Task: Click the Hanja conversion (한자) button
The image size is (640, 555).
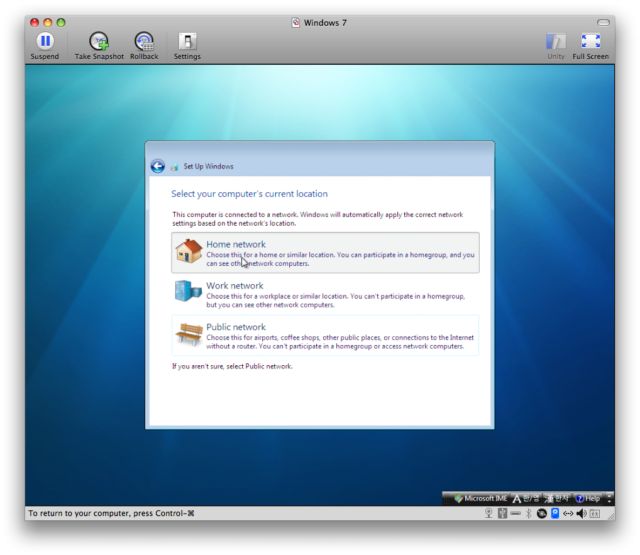Action: pyautogui.click(x=557, y=498)
